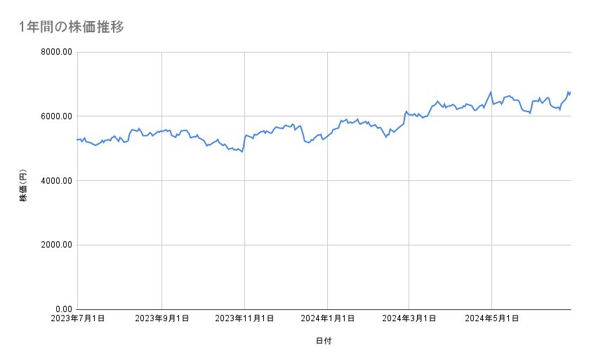The width and height of the screenshot is (589, 364).
Task: Select the horizontal axis title 日付
Action: pyautogui.click(x=324, y=341)
